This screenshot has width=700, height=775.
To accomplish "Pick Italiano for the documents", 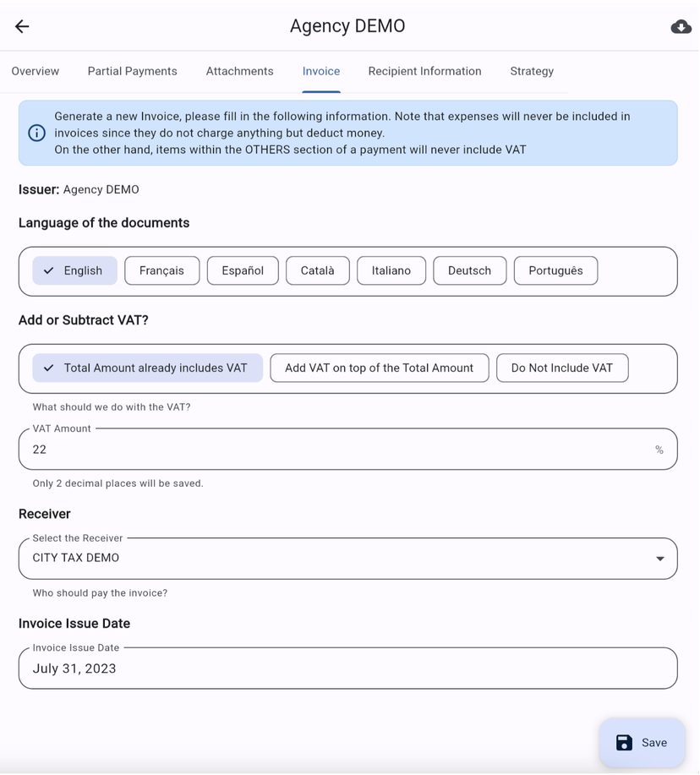I will click(391, 270).
